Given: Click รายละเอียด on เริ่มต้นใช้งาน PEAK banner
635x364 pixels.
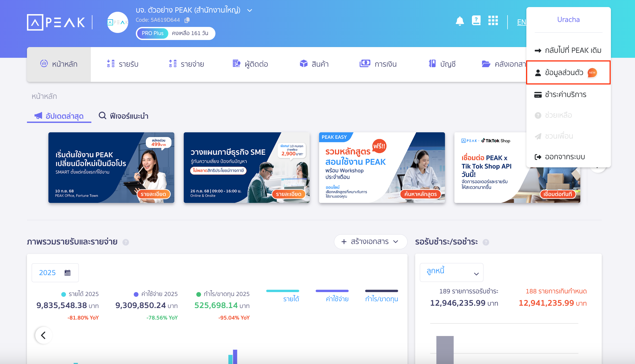Looking at the screenshot, I should tap(153, 194).
